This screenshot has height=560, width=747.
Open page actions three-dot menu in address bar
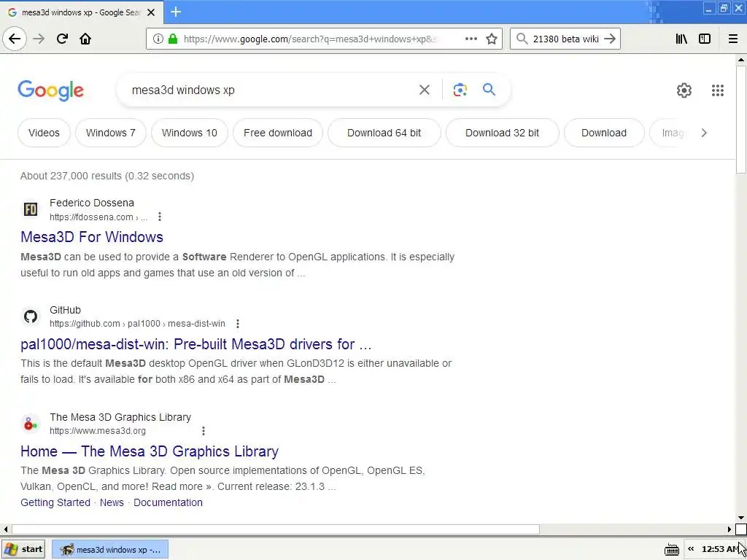(x=471, y=39)
